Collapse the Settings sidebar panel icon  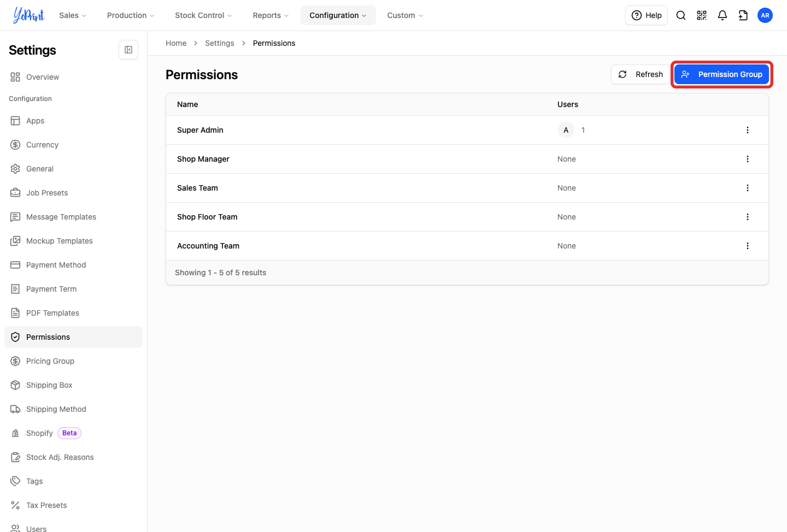(128, 50)
